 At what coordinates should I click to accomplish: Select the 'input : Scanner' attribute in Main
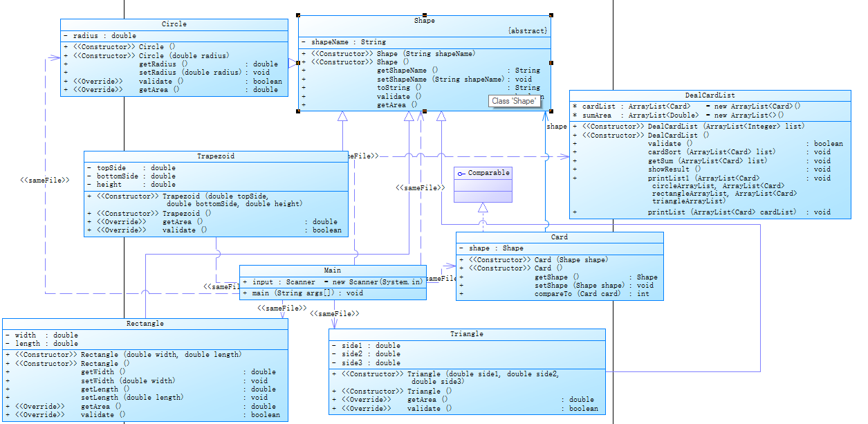point(332,282)
